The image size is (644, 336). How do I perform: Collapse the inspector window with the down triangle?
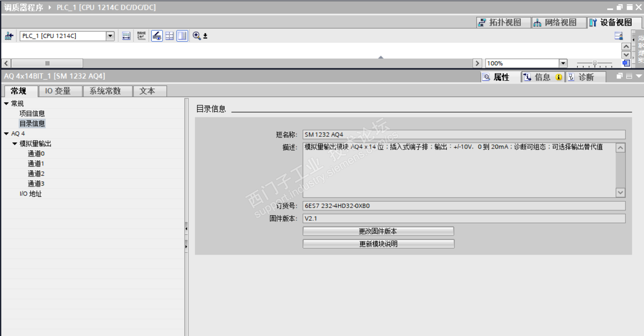(x=639, y=76)
